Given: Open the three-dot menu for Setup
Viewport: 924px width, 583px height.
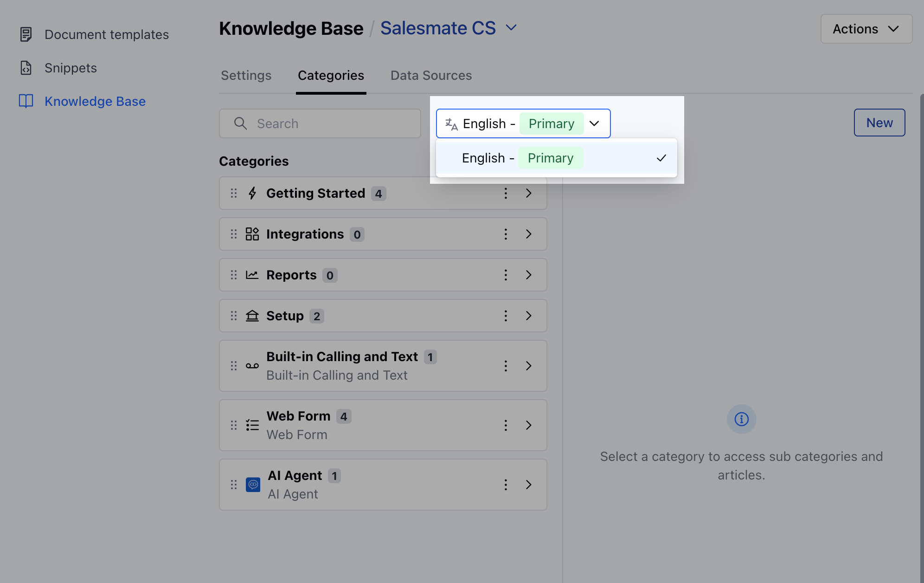Looking at the screenshot, I should [x=506, y=316].
